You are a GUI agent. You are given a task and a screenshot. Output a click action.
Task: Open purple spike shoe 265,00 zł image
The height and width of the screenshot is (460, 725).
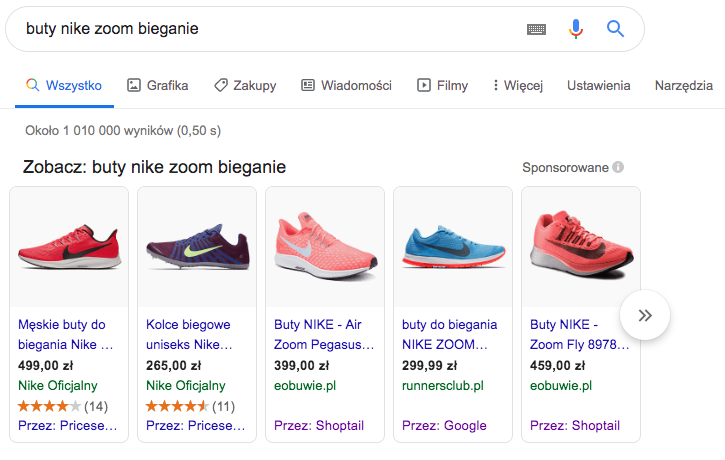197,247
